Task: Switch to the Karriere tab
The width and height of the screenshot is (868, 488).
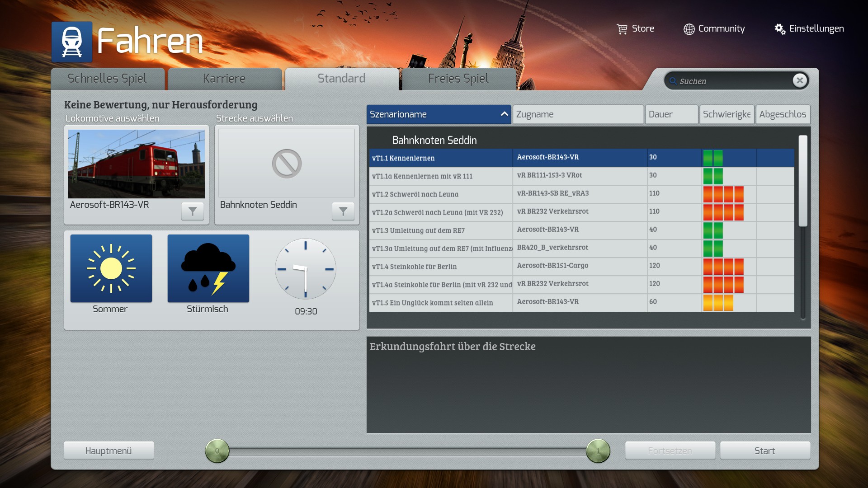Action: click(224, 79)
